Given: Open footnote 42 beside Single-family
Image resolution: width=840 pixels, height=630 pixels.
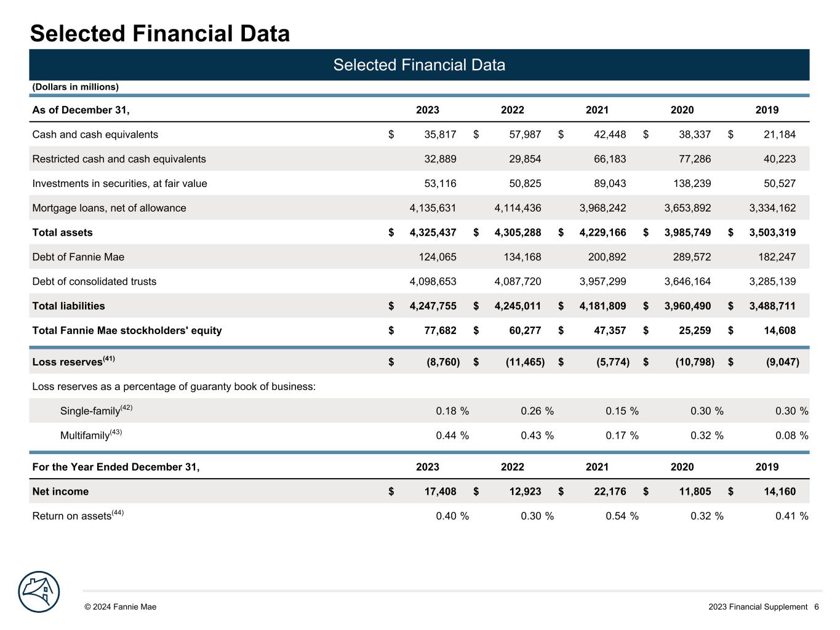Looking at the screenshot, I should [126, 407].
